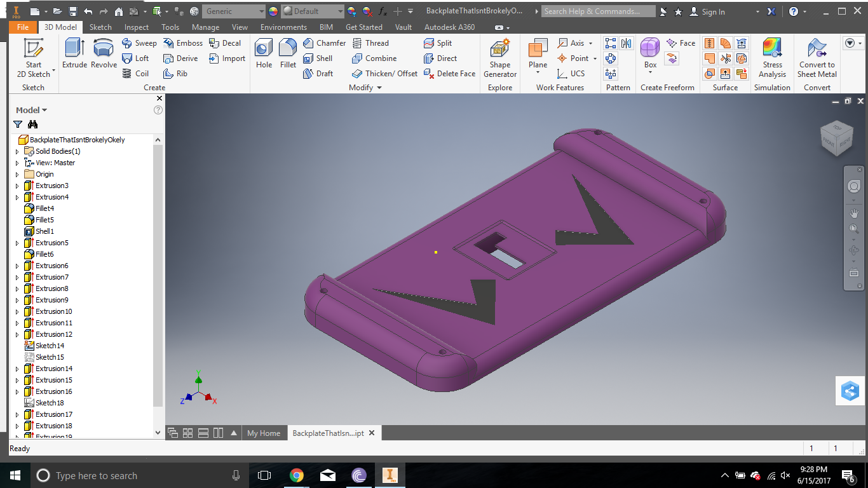The image size is (868, 488).
Task: Open the File menu
Action: (x=23, y=27)
